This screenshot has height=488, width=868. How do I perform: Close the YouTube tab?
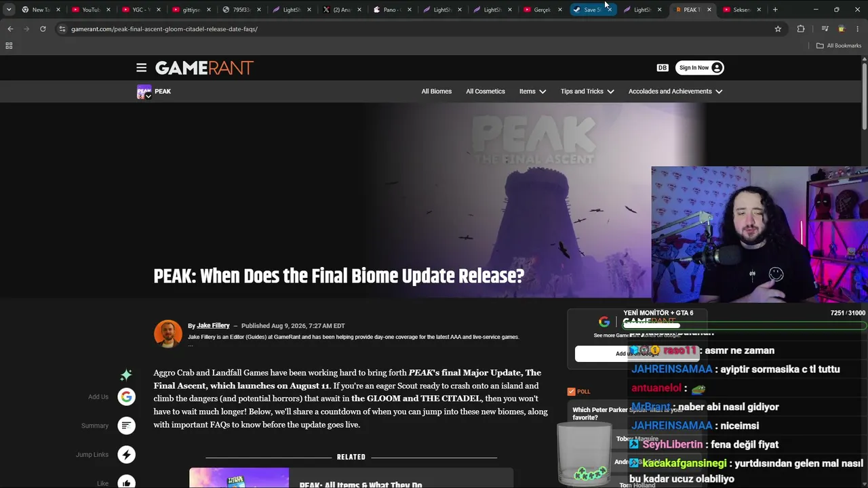[108, 9]
